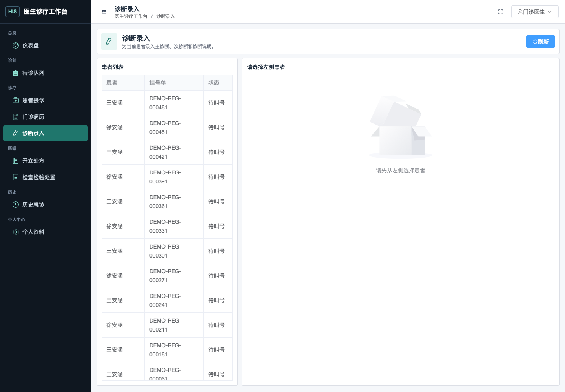This screenshot has height=392, width=565.
Task: Open 个人资料 menu item
Action: [46, 232]
